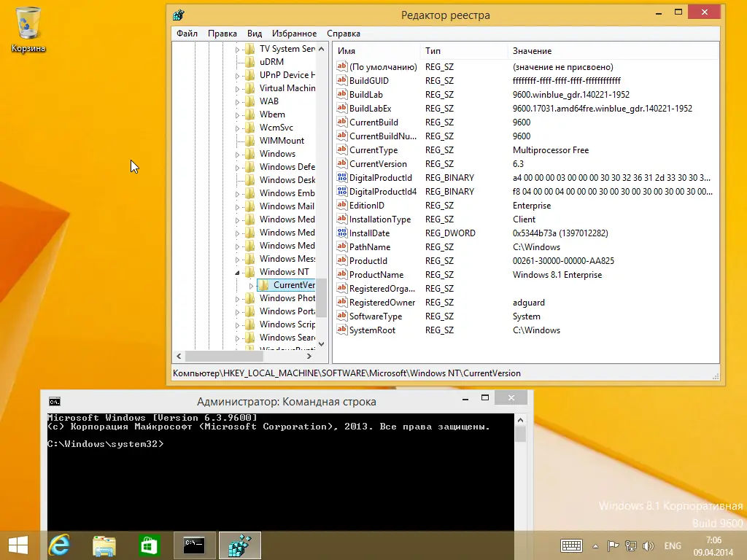Expand the Windows Defender tree node
747x560 pixels.
point(237,168)
